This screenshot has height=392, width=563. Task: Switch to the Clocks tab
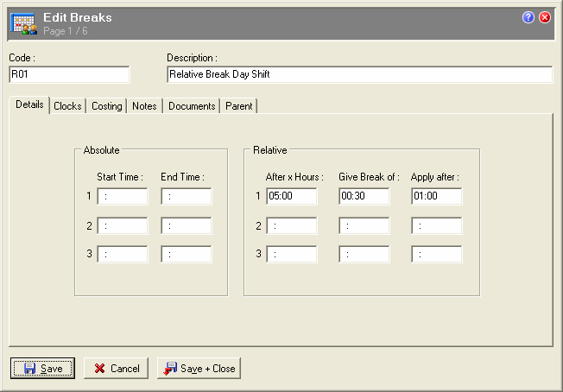coord(67,106)
